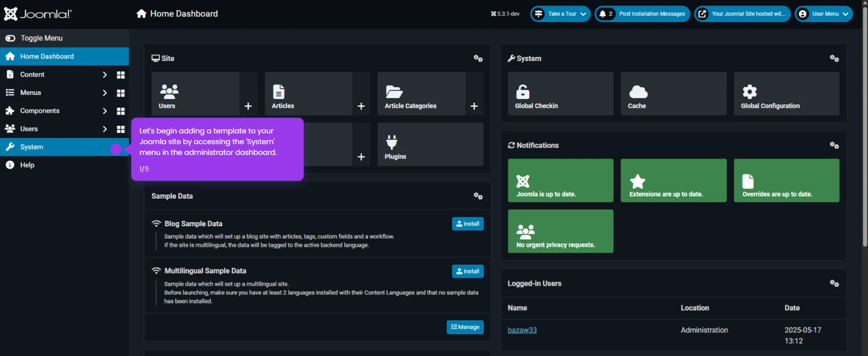Add new article category via plus
Image resolution: width=868 pixels, height=356 pixels.
coord(474,106)
